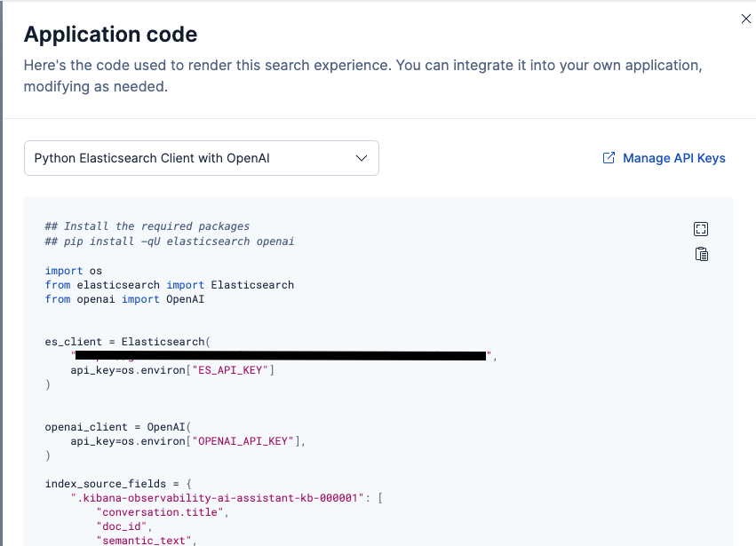The width and height of the screenshot is (756, 546).
Task: Click the "Install the required packages" comment
Action: coord(147,226)
